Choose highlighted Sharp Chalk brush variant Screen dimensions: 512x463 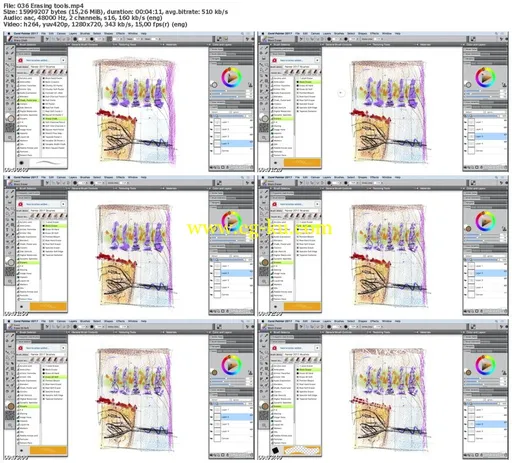tap(54, 119)
